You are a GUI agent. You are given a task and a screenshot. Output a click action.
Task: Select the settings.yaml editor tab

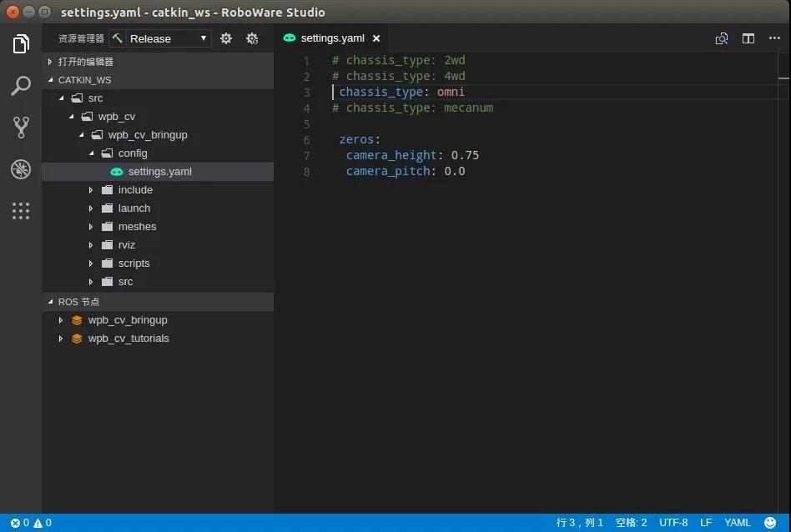331,38
